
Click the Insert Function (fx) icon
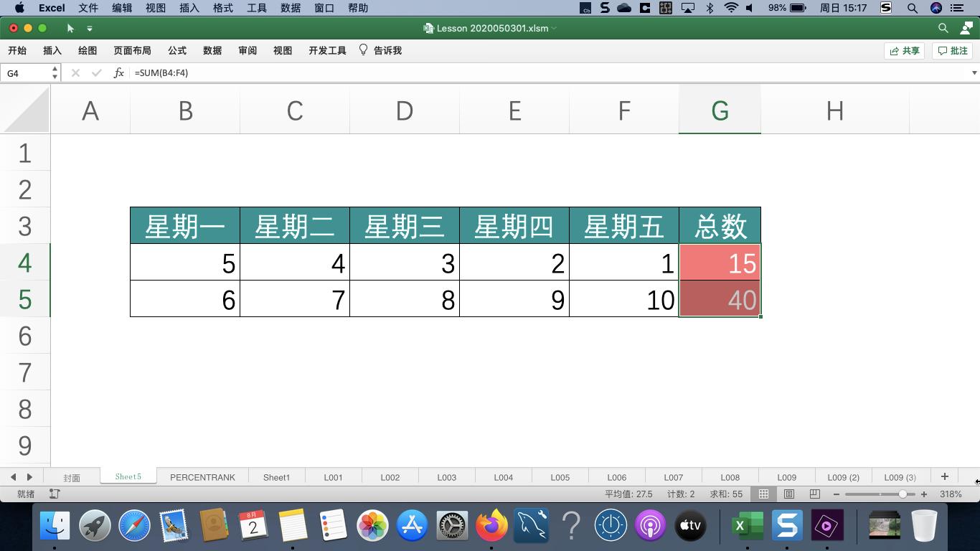(x=118, y=72)
